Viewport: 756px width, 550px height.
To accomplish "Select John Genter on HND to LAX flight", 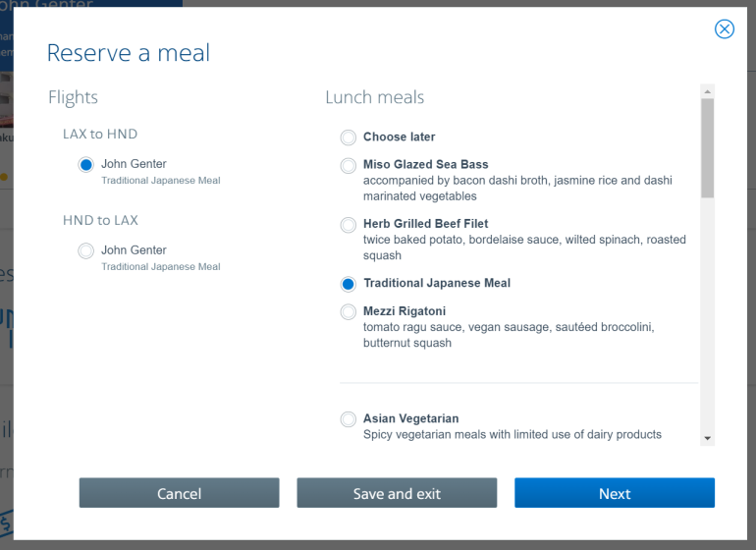I will click(86, 251).
